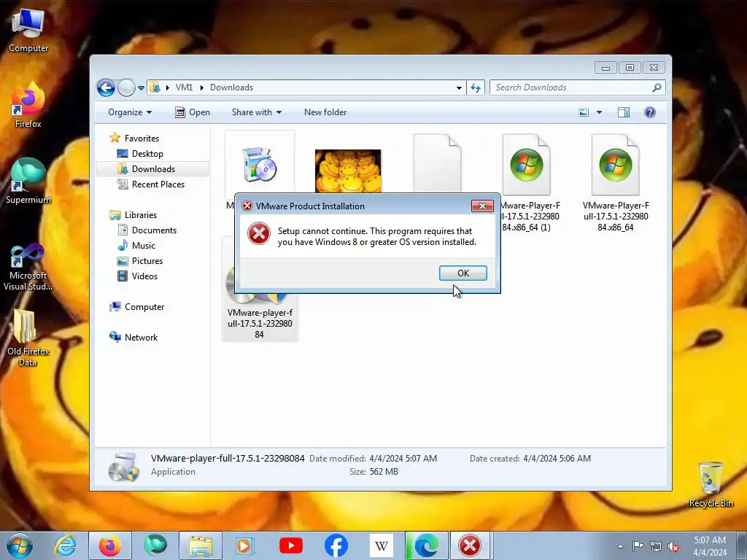Launch Internet Explorer from the taskbar

[x=65, y=545]
